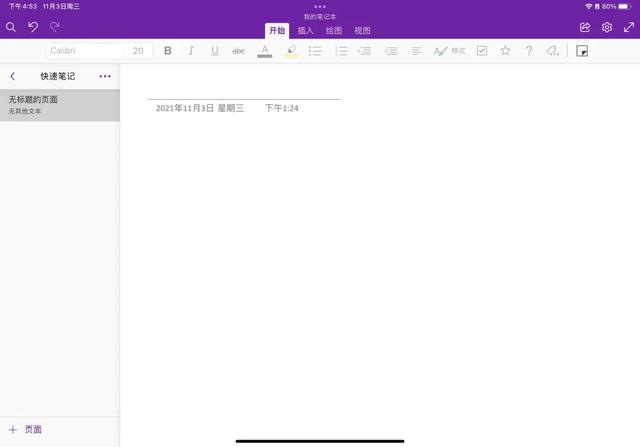Open the 样式 styles dropdown

point(449,51)
